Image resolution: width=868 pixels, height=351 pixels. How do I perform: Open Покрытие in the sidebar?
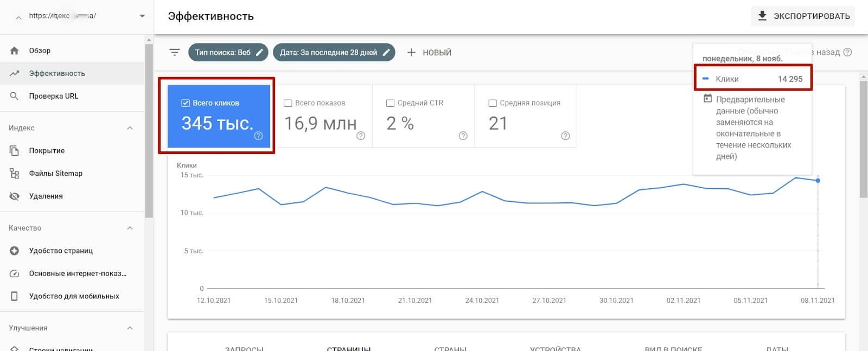72,151
